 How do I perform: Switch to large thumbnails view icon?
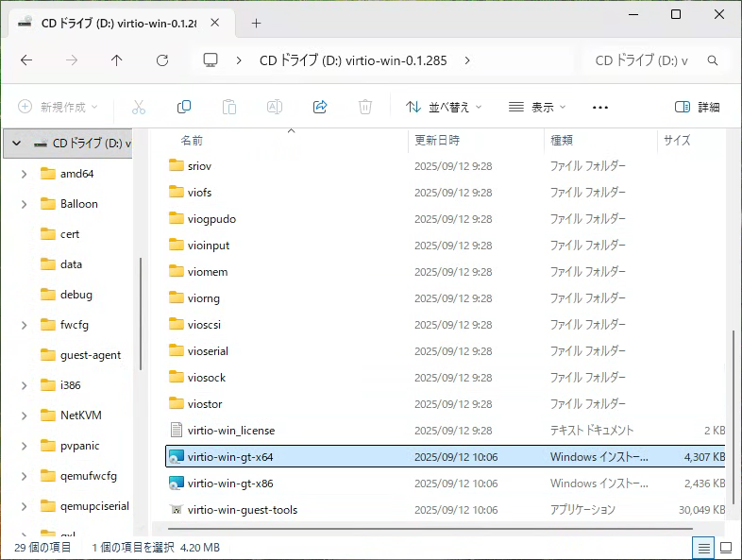[726, 548]
